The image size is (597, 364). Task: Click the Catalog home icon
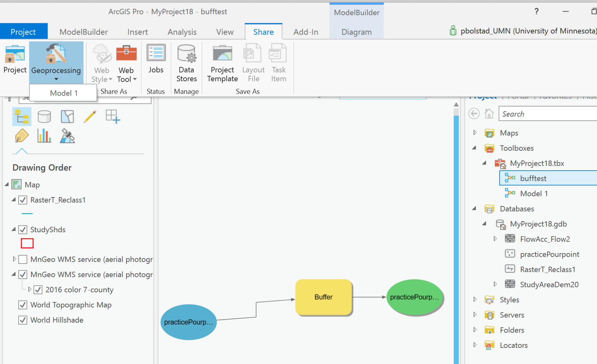coord(489,114)
